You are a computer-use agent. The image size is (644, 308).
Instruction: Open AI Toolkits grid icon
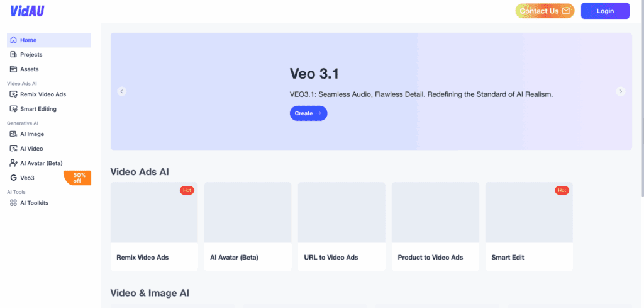click(x=14, y=203)
